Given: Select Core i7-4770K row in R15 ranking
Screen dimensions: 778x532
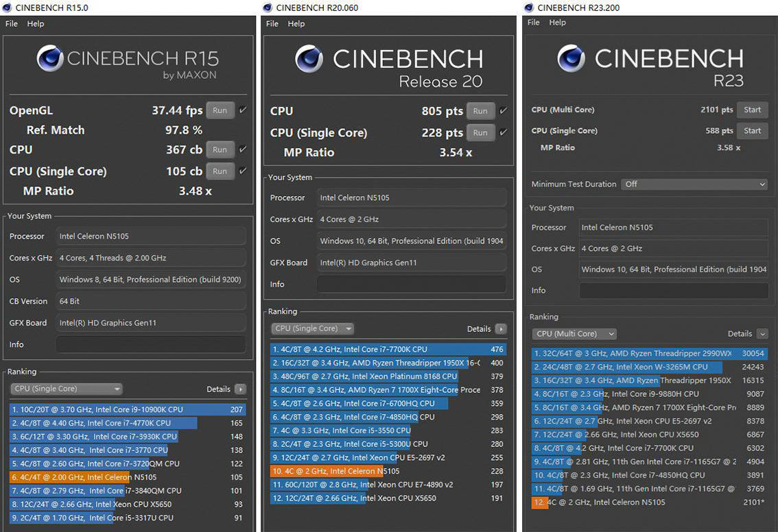Looking at the screenshot, I should click(x=128, y=423).
